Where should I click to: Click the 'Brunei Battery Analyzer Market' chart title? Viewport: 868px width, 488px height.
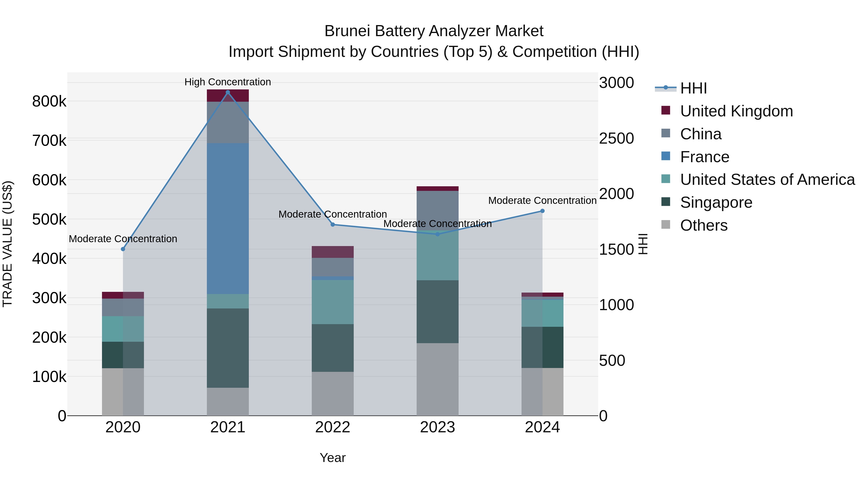(434, 31)
